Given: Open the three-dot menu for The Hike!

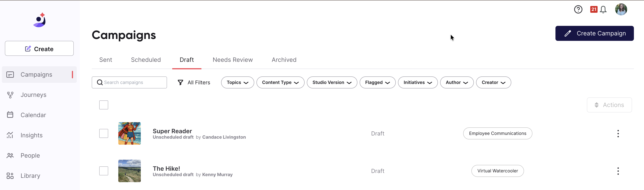Looking at the screenshot, I should (618, 171).
